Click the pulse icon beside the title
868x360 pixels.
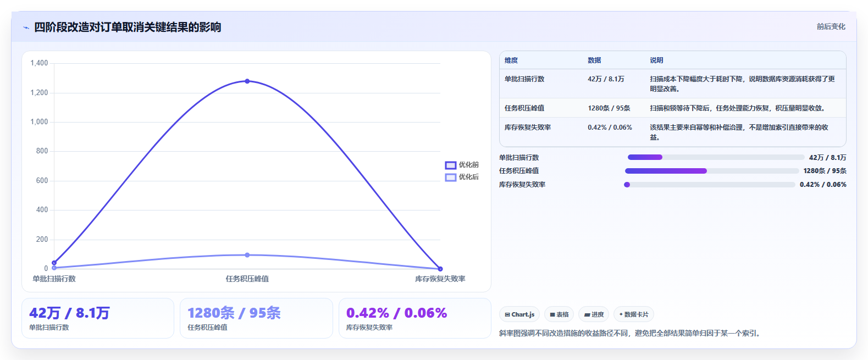(26, 27)
